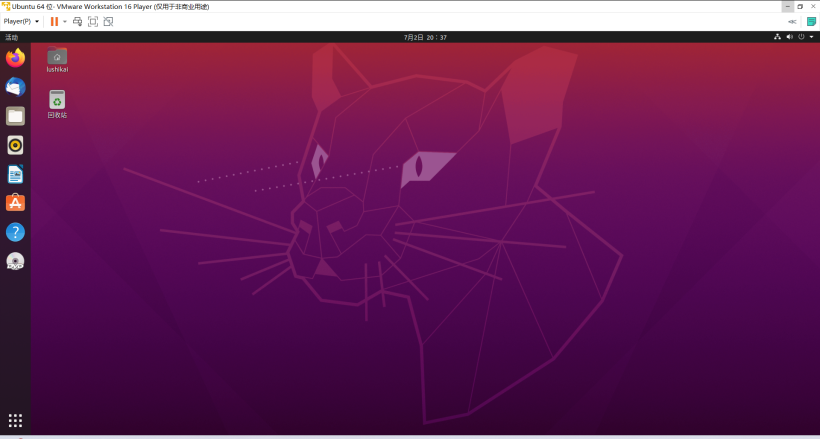Image resolution: width=820 pixels, height=439 pixels.
Task: Click the DVD disc icon in dock
Action: click(x=15, y=261)
